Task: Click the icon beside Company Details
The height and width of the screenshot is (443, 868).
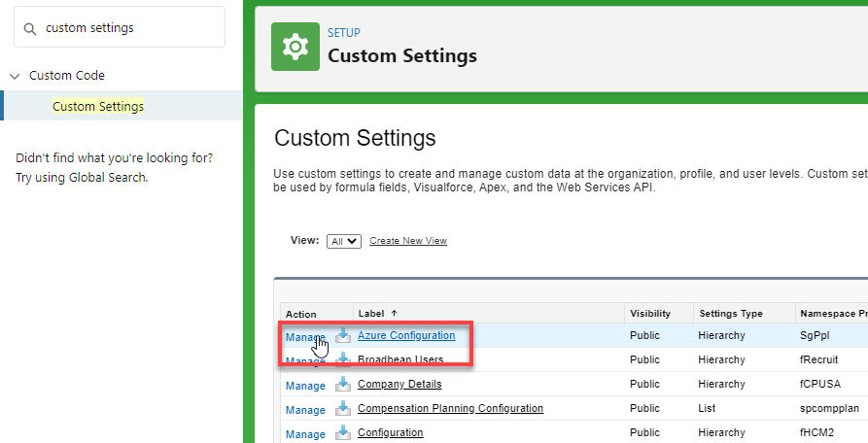Action: tap(343, 385)
